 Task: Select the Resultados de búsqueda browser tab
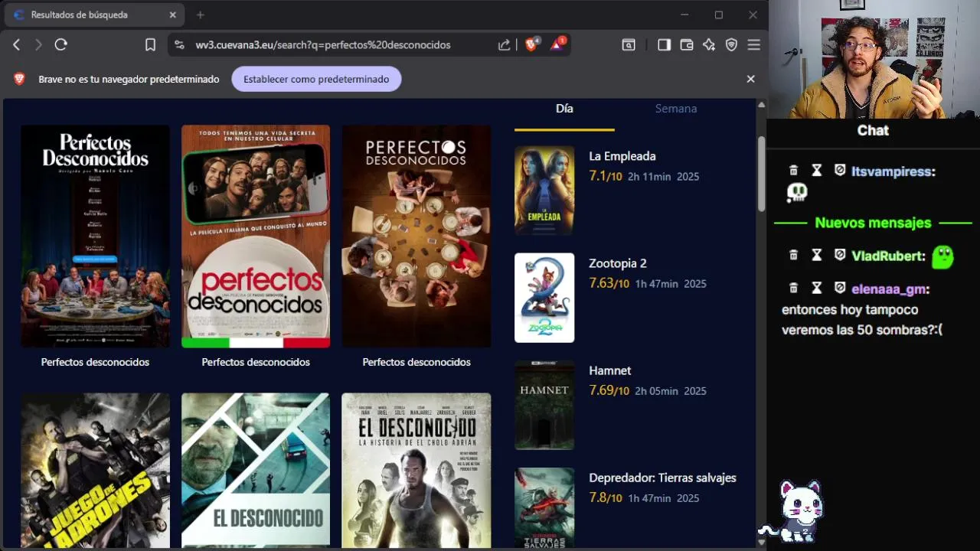pos(96,15)
